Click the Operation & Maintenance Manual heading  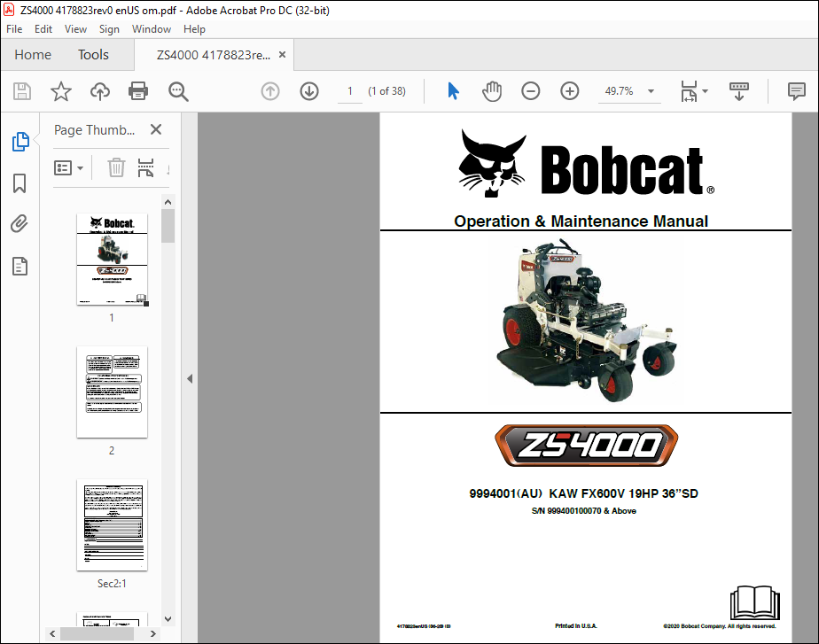tap(581, 221)
